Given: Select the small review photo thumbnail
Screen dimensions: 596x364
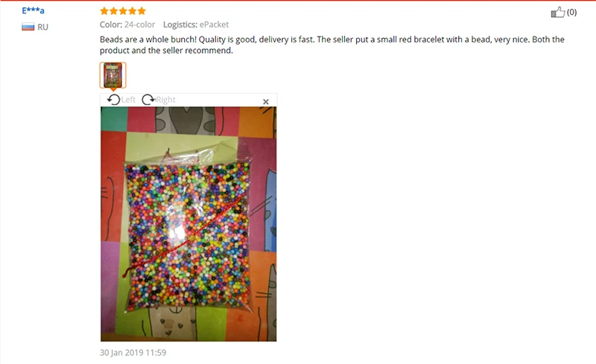Looking at the screenshot, I should point(113,75).
